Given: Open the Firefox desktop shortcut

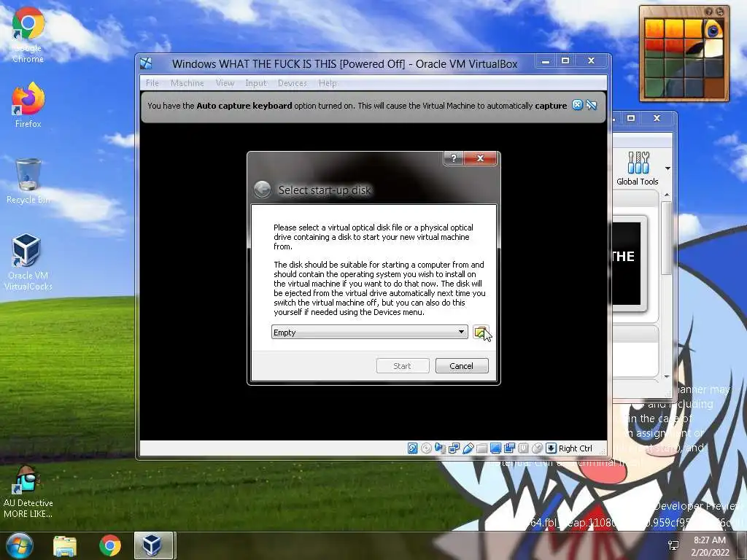Looking at the screenshot, I should 28,105.
